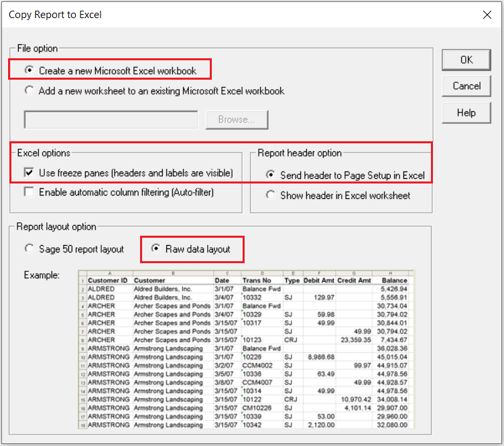Click the workbook file path field

pos(111,120)
